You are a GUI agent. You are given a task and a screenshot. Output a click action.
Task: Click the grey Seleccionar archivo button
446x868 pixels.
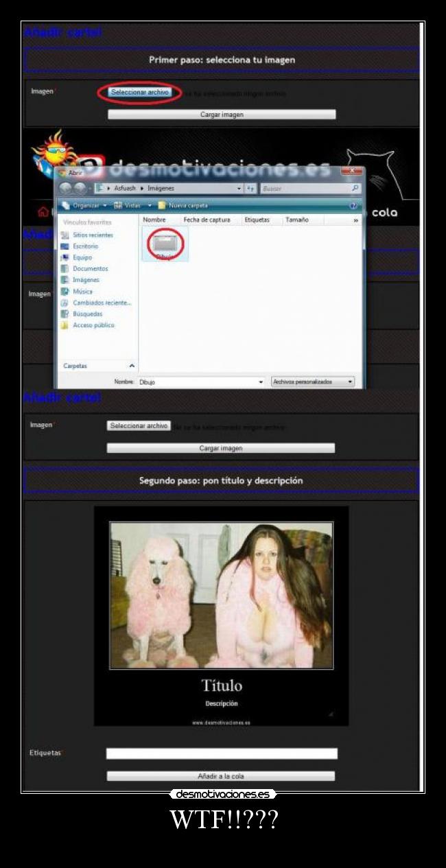coord(139,425)
